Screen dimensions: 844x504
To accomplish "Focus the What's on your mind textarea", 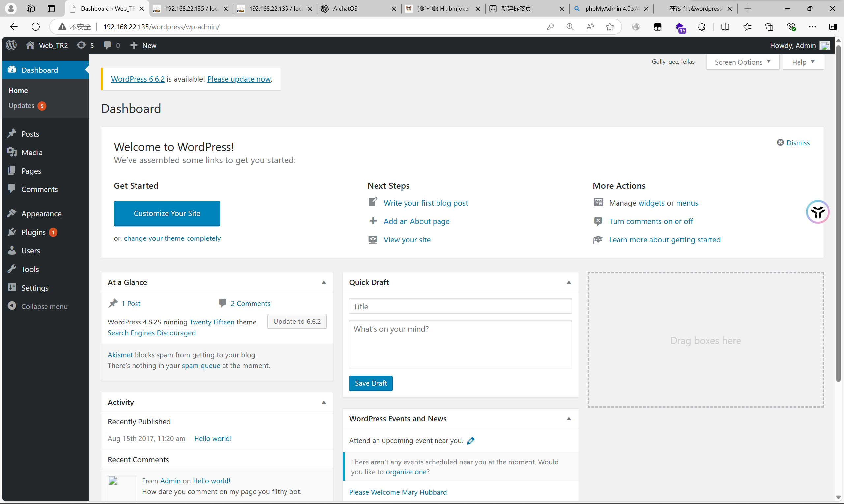I will click(x=460, y=344).
